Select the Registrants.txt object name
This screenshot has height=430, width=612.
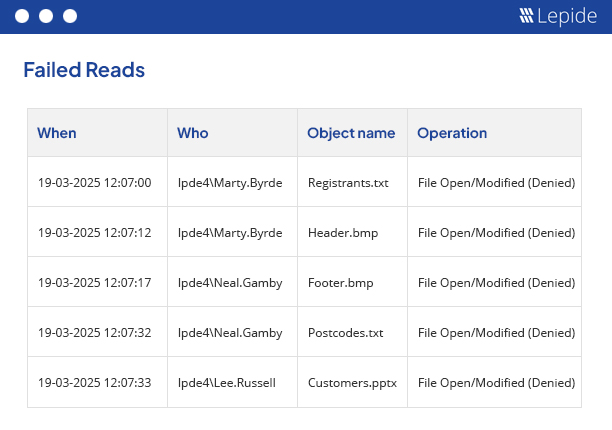coord(348,183)
